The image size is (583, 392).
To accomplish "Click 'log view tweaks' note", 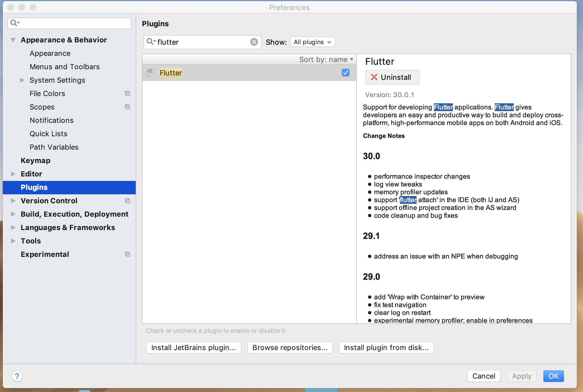I will pos(398,184).
